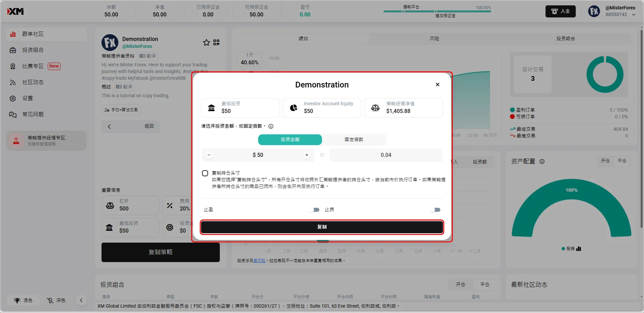Click the 复制策略 button
Viewport: 644px width, 313px height.
tap(161, 252)
